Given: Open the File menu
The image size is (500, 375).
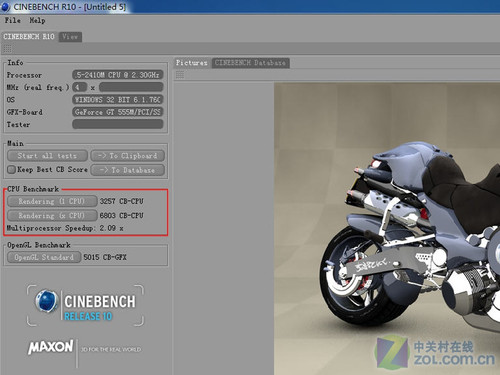Looking at the screenshot, I should [x=12, y=20].
